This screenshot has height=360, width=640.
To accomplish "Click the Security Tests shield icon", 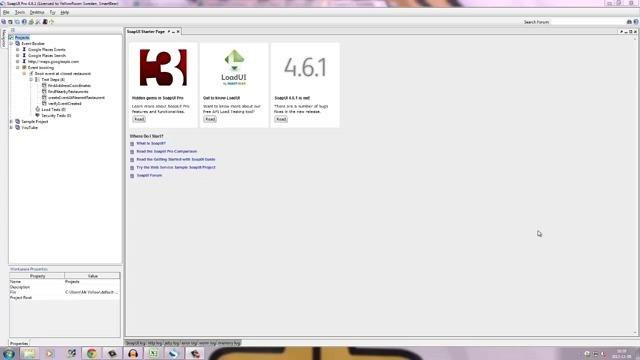I will (x=38, y=116).
